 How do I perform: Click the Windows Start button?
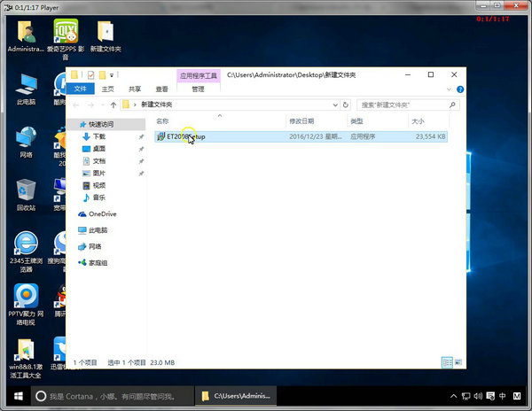[x=14, y=395]
